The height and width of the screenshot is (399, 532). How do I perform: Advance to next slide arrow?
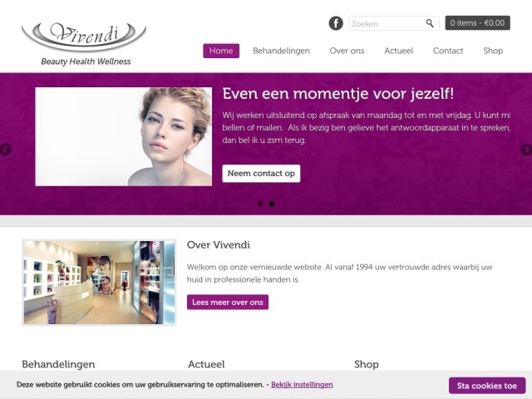point(526,150)
